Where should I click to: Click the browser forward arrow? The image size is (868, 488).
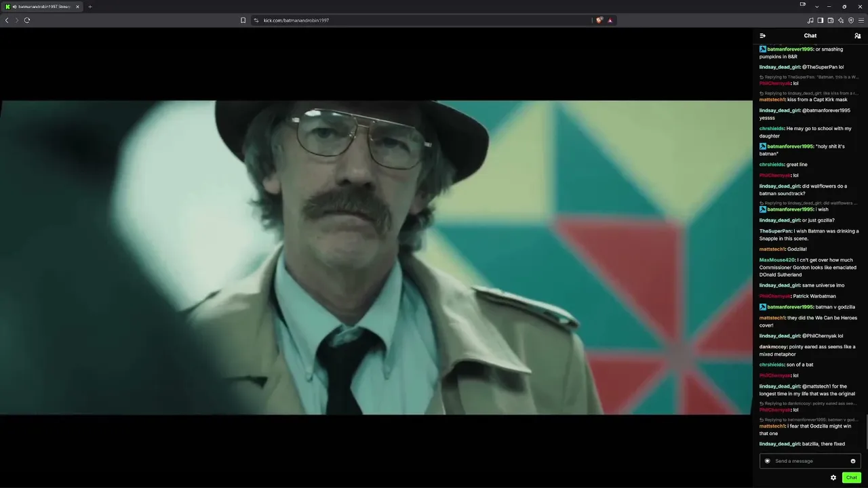click(x=17, y=20)
